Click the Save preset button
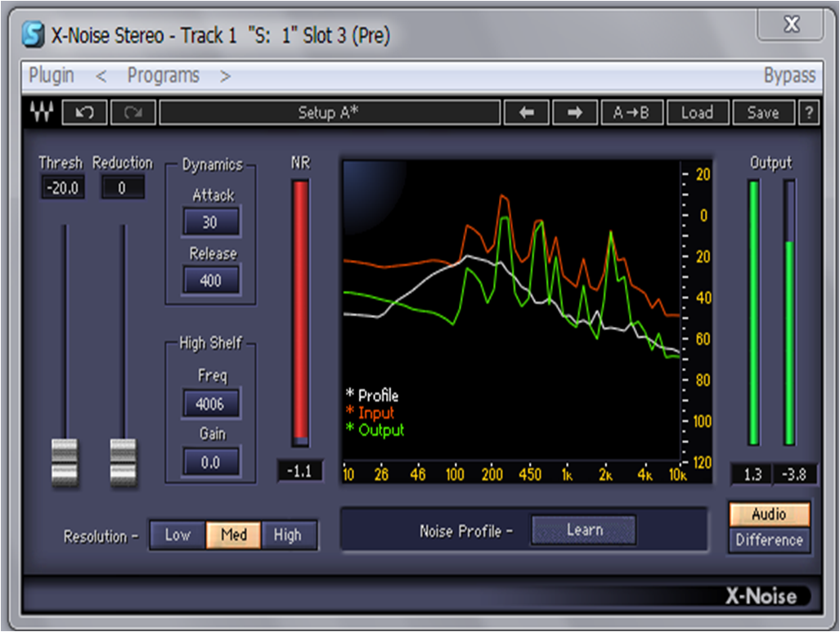 tap(763, 113)
